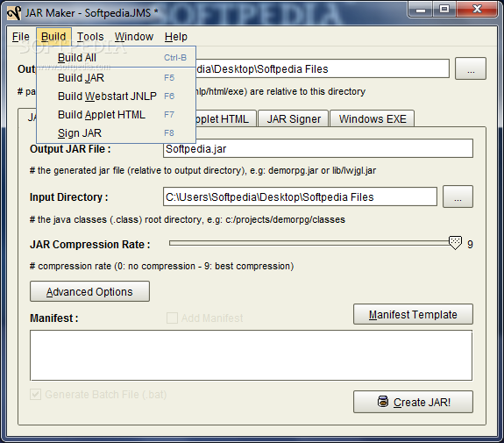
Task: Open the Help menu
Action: (x=176, y=37)
